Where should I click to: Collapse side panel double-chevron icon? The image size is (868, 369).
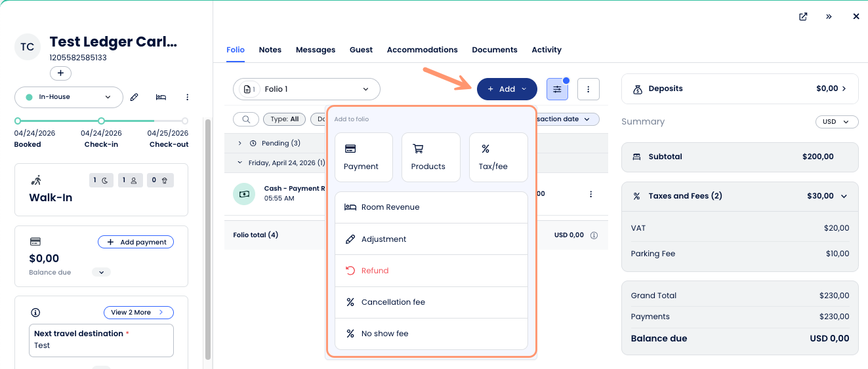[829, 17]
